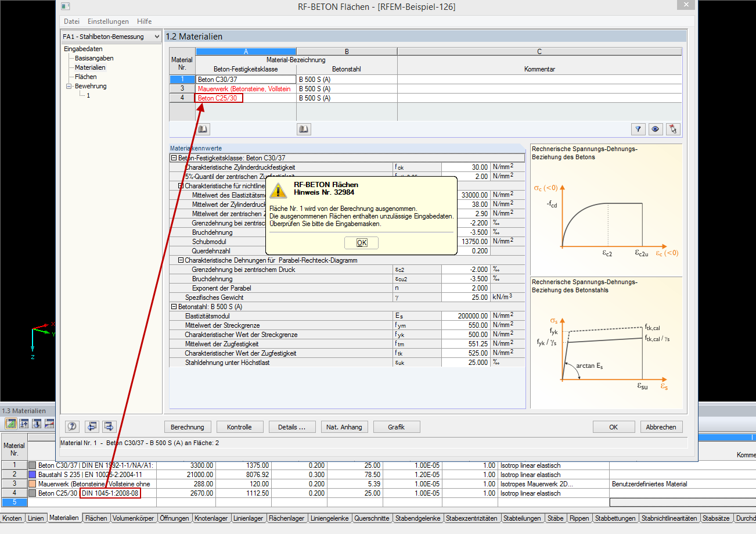Go to the next input mask arrow icon

tap(110, 427)
